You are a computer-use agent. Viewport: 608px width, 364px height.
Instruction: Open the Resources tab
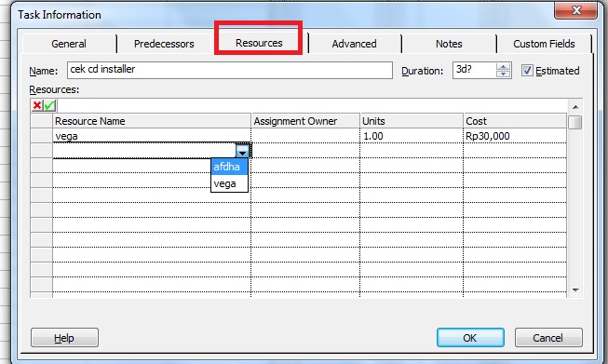click(x=259, y=43)
